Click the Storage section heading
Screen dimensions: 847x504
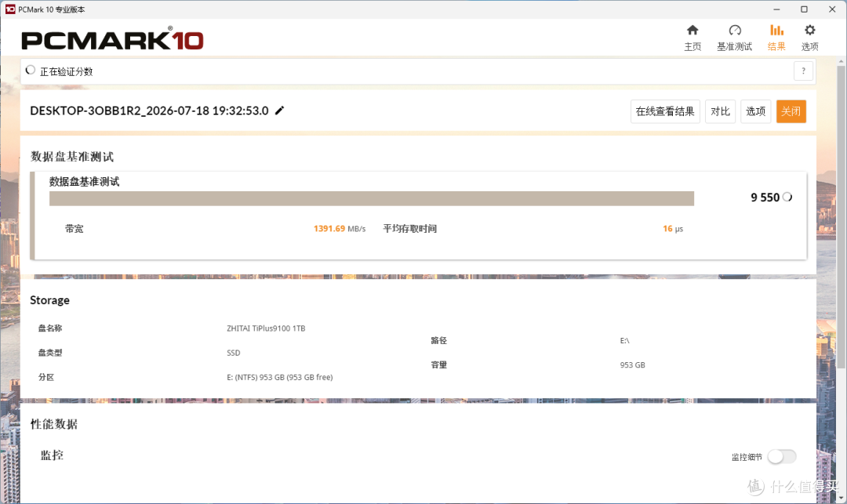49,300
